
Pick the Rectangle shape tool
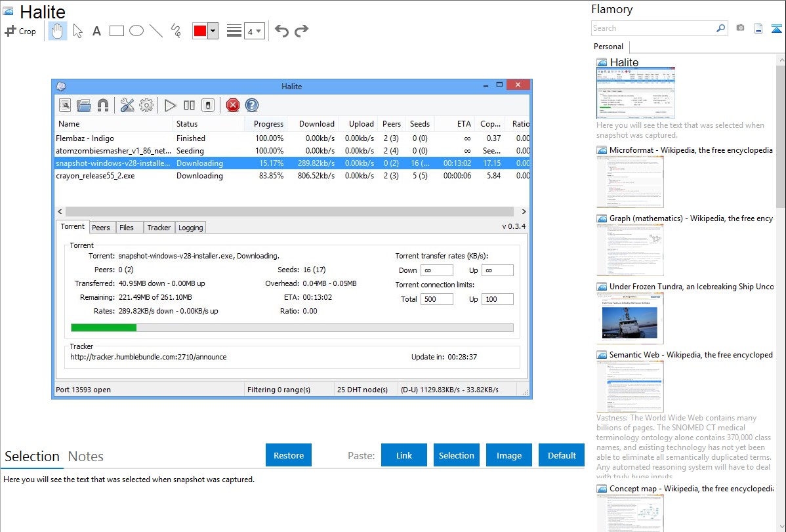tap(117, 31)
